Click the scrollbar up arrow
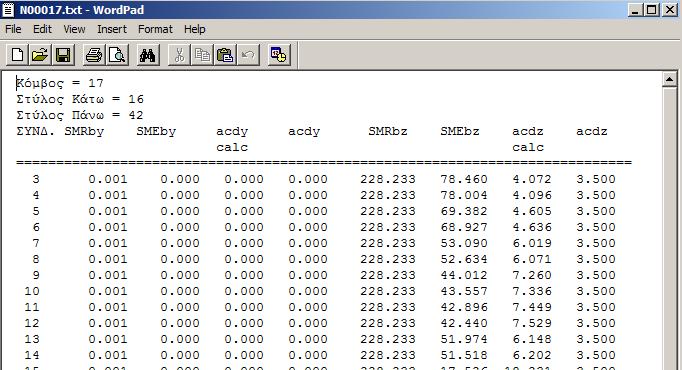 tap(669, 80)
